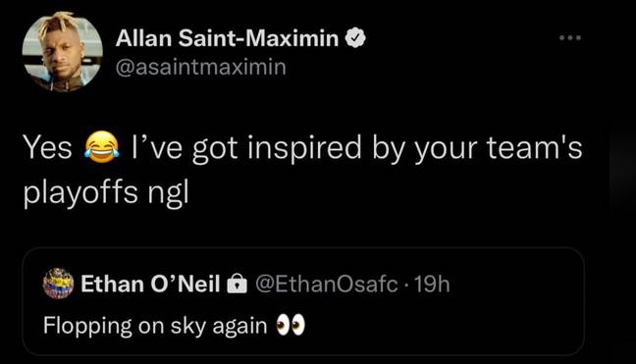Click Allan Saint-Maximin's profile picture
The width and height of the screenshot is (636, 364).
pos(63,52)
